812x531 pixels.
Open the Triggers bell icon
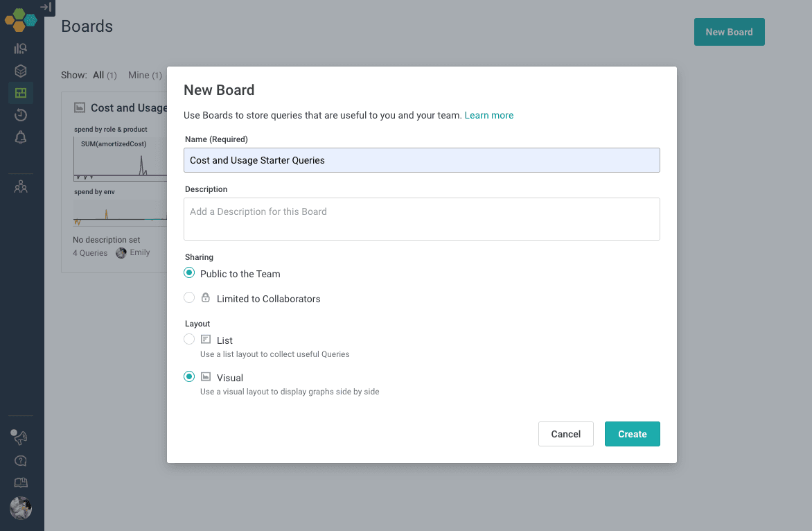tap(21, 137)
